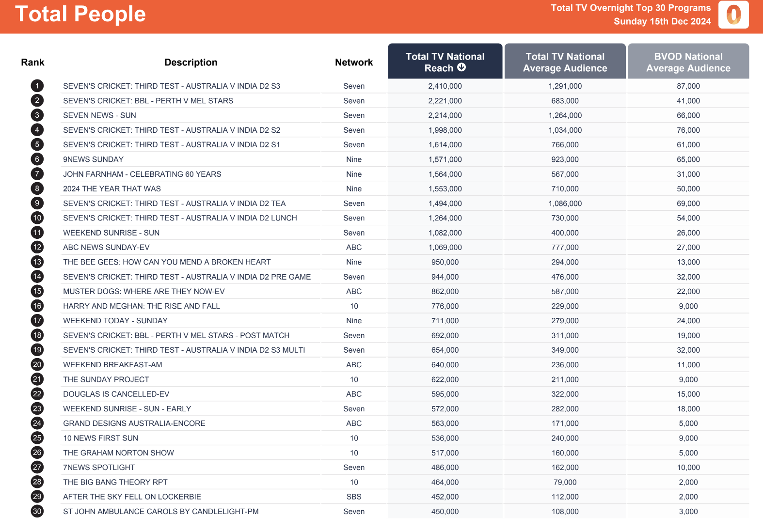Click 'Total TV Overnight Top 30 Programs' text
The height and width of the screenshot is (532, 763).
631,8
